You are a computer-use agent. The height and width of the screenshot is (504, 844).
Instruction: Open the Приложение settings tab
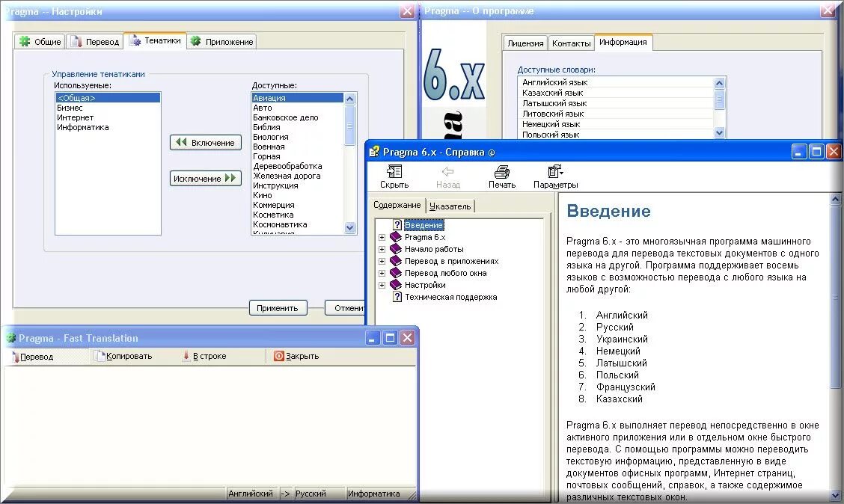click(221, 41)
